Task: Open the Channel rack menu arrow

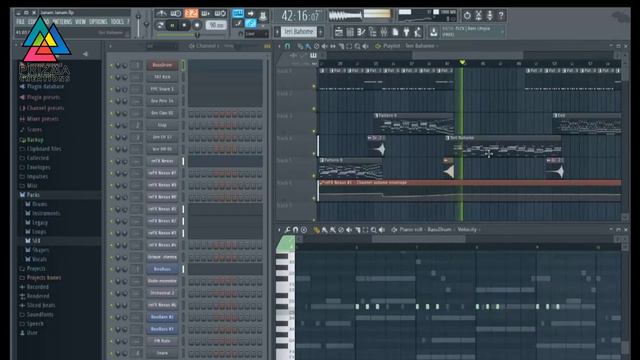Action: [x=110, y=46]
